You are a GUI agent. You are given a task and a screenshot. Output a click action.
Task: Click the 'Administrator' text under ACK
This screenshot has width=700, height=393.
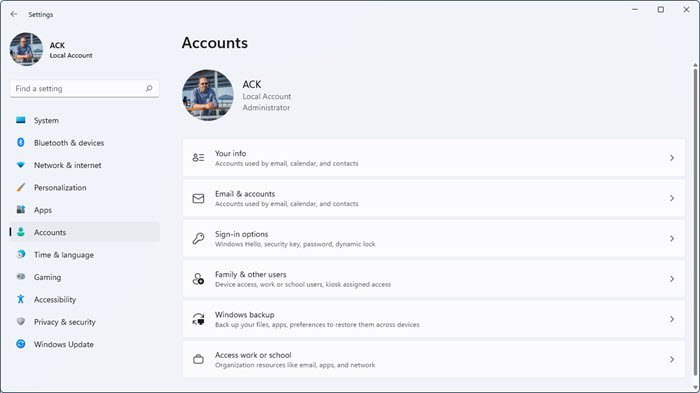(x=266, y=108)
